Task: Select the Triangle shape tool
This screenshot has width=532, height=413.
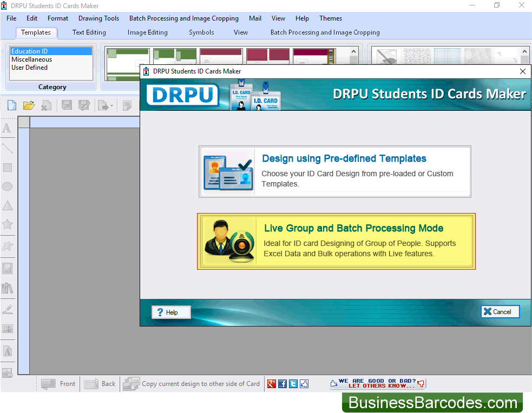Action: (x=8, y=205)
